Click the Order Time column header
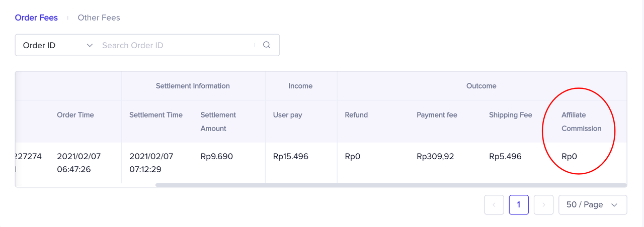The width and height of the screenshot is (644, 227). point(75,115)
